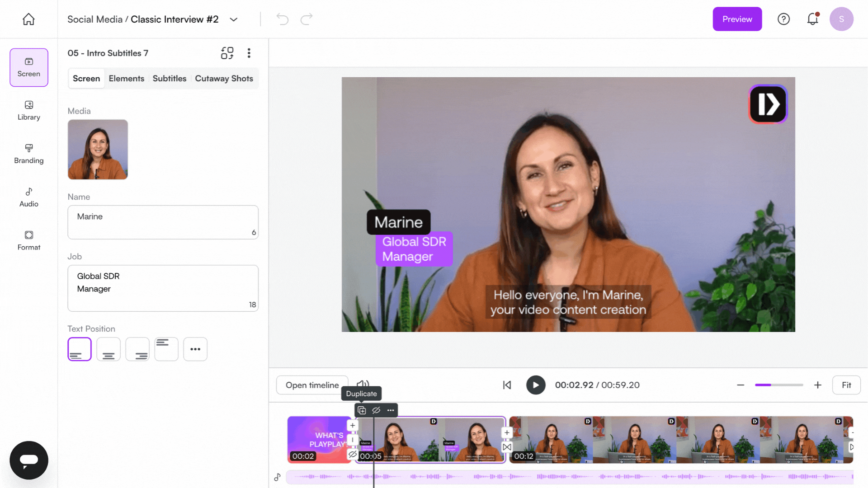Open the notifications bell
Viewport: 868px width, 488px height.
pyautogui.click(x=812, y=19)
